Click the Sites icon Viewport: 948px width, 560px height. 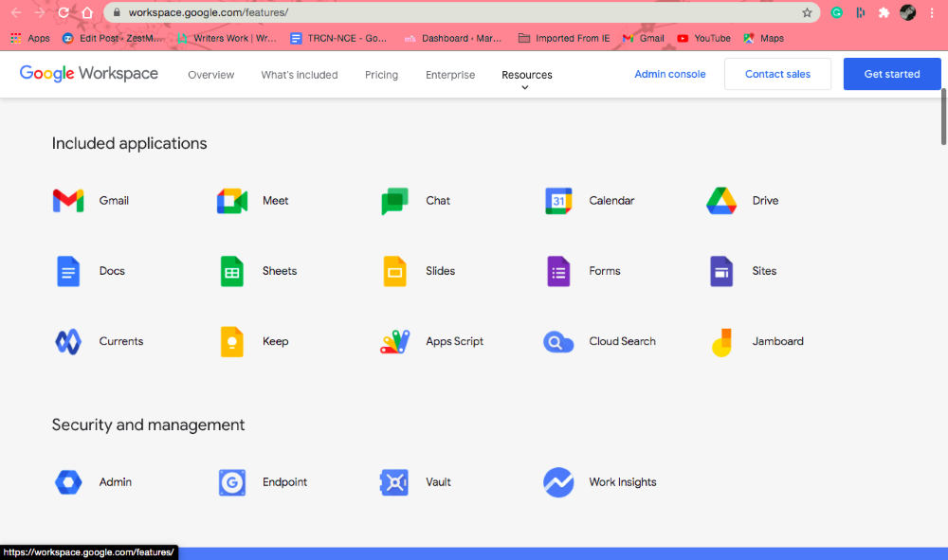click(x=721, y=271)
